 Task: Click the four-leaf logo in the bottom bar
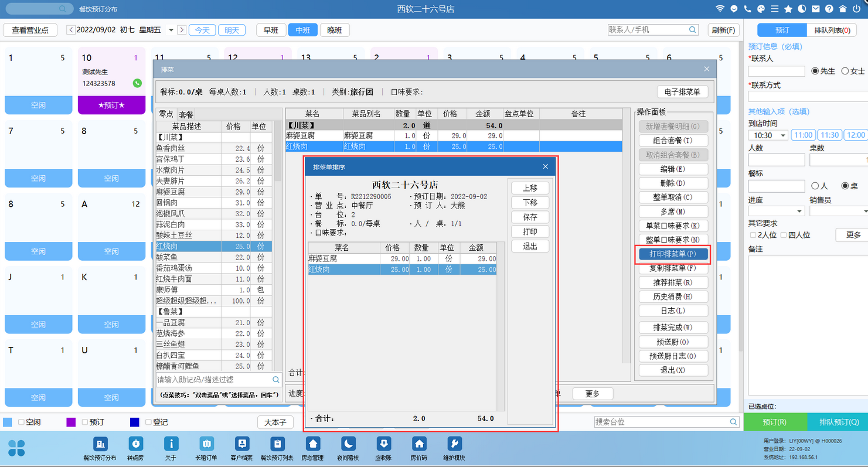(17, 448)
